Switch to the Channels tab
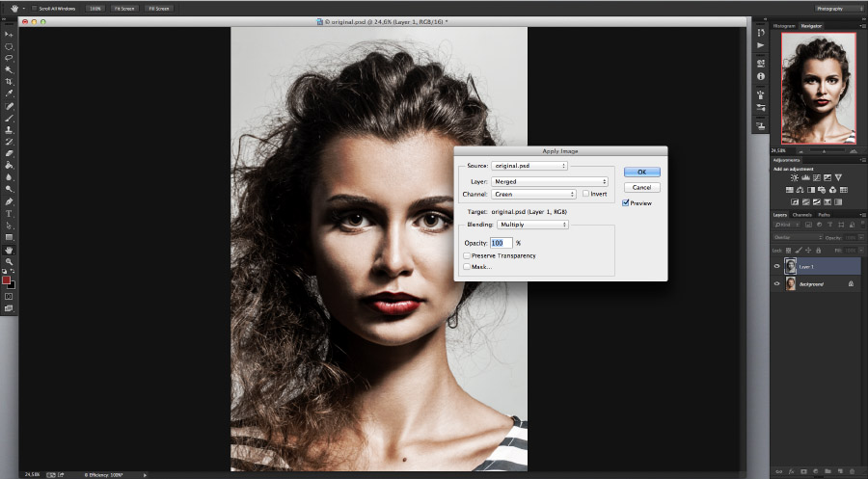This screenshot has height=479, width=868. click(x=802, y=215)
